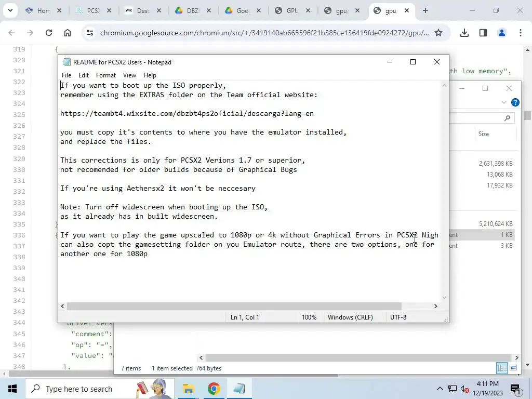View site information icon in address bar
Viewport: 532px width, 399px height.
click(90, 33)
